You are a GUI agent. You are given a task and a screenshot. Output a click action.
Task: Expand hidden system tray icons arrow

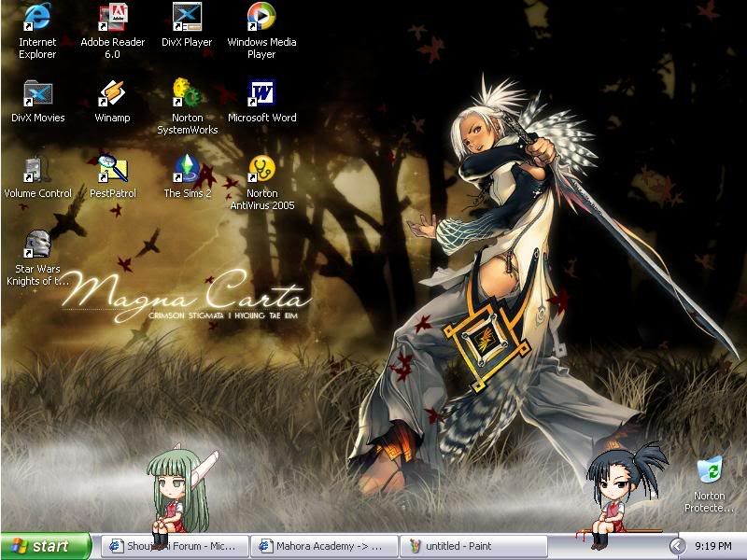tap(677, 546)
